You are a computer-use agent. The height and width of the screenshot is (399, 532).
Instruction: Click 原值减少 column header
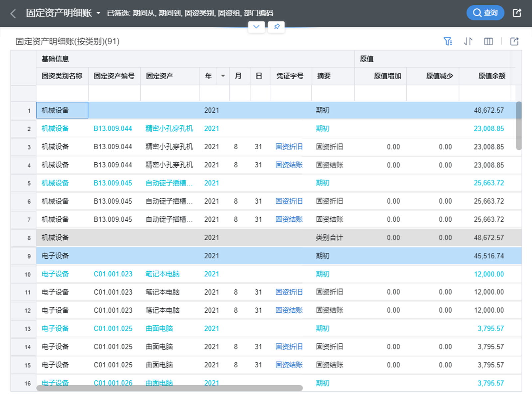[433, 76]
